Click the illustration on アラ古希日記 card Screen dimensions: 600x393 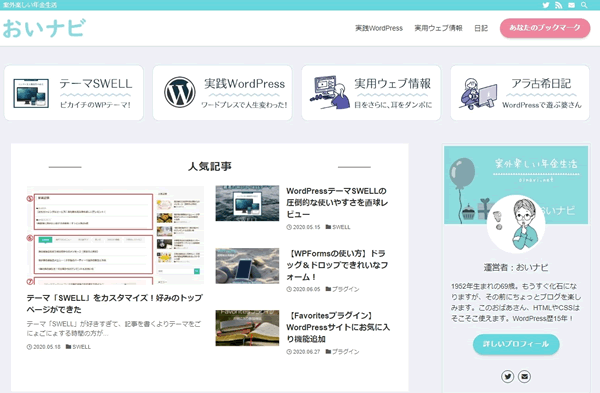point(478,93)
